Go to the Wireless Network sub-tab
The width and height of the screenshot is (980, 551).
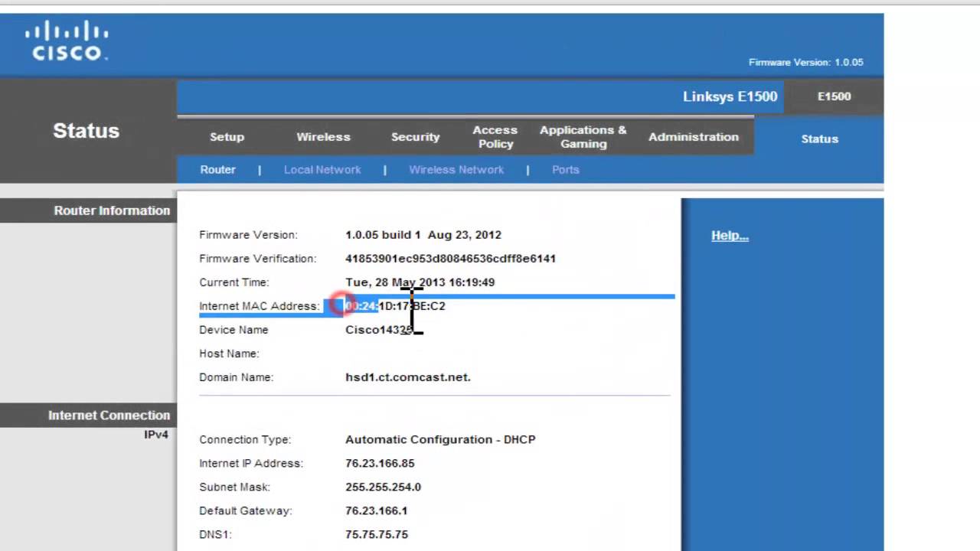coord(456,170)
